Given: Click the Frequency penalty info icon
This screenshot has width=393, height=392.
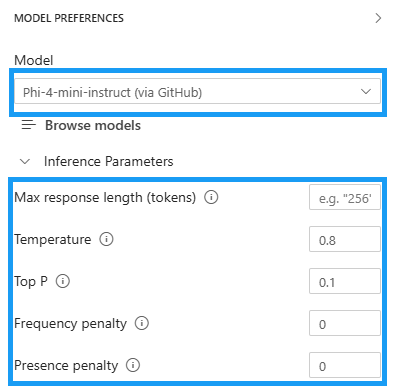Looking at the screenshot, I should point(142,323).
